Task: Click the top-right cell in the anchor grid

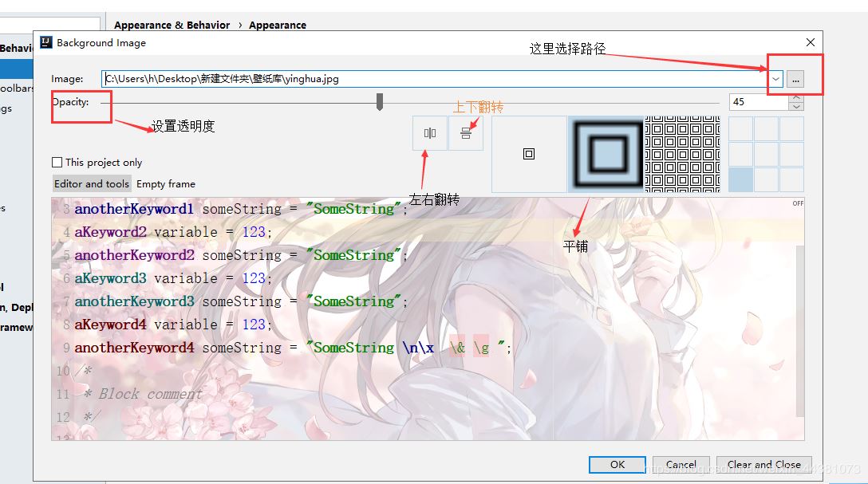Action: click(x=791, y=128)
